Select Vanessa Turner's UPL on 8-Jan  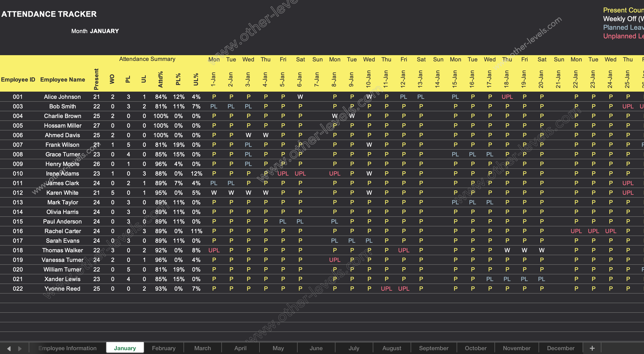pyautogui.click(x=334, y=260)
